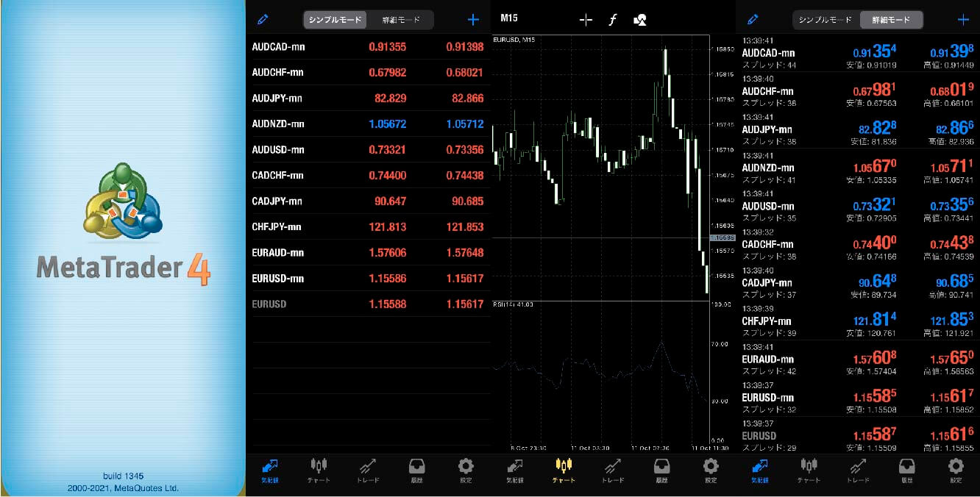Switch to シンプルモード in the simple mode quotes screen

click(335, 20)
